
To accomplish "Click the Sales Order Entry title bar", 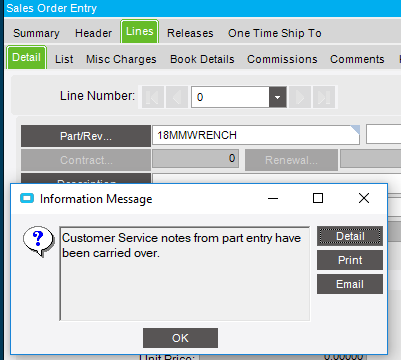I will (x=203, y=8).
